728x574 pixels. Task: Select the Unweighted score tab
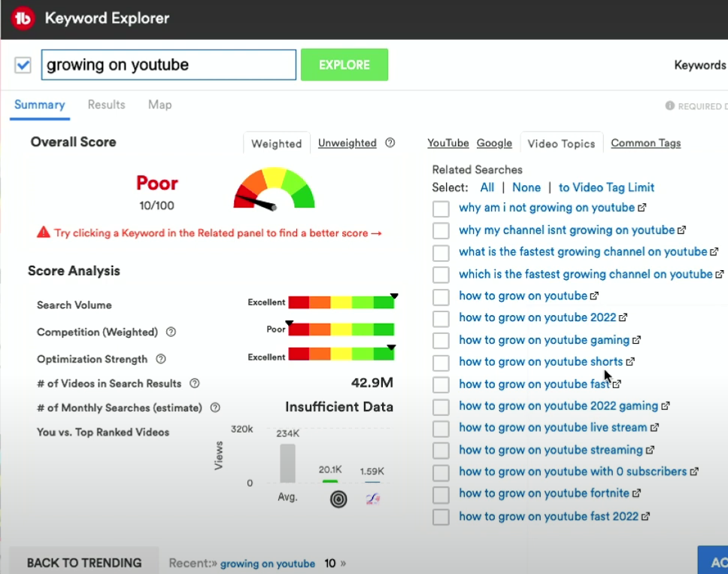pyautogui.click(x=347, y=143)
